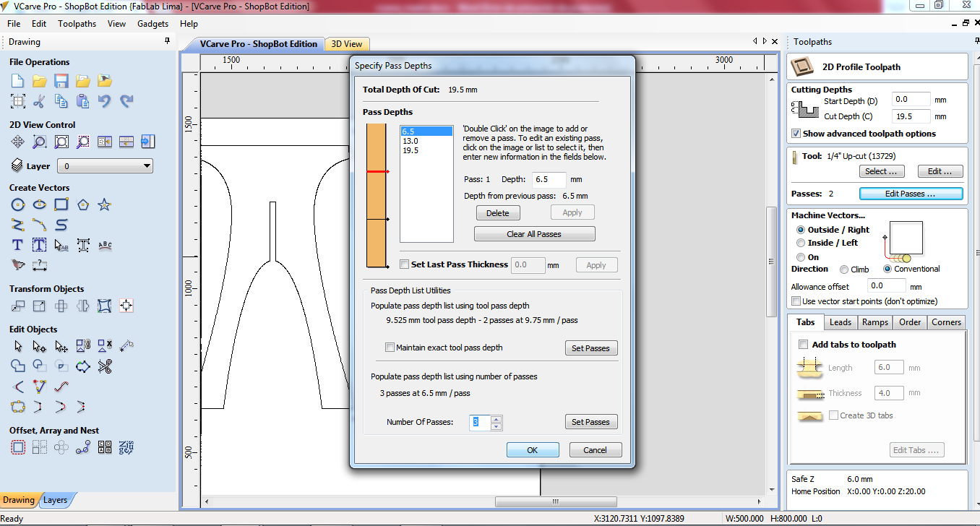Enable Set Last Pass Thickness checkbox
The width and height of the screenshot is (980, 526).
coord(405,265)
